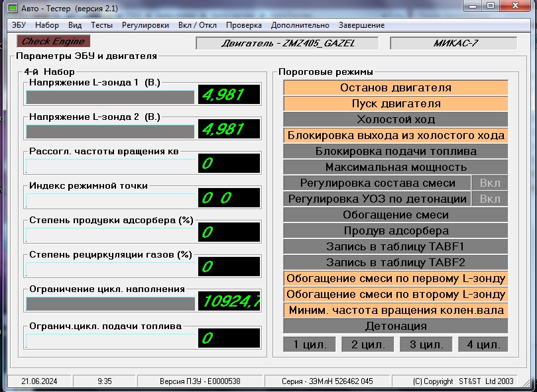This screenshot has width=537, height=392.
Task: Click the Авто-Тестер app icon in title bar
Action: point(13,8)
